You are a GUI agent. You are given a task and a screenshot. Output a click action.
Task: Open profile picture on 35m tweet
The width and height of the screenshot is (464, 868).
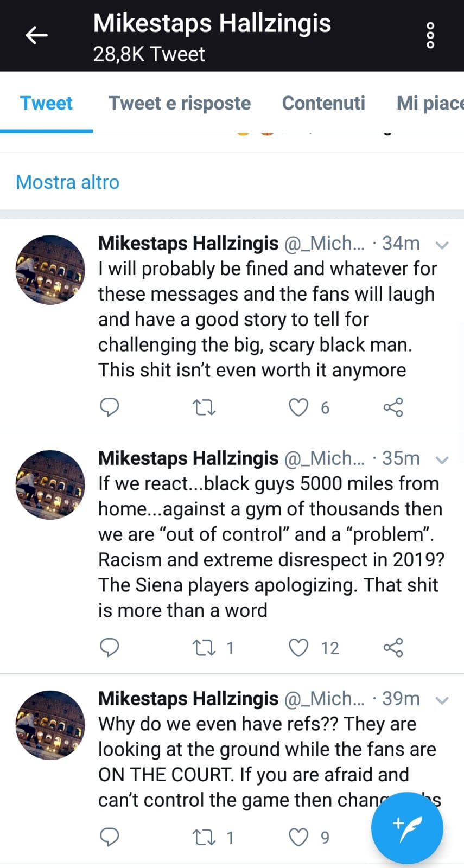coord(50,484)
